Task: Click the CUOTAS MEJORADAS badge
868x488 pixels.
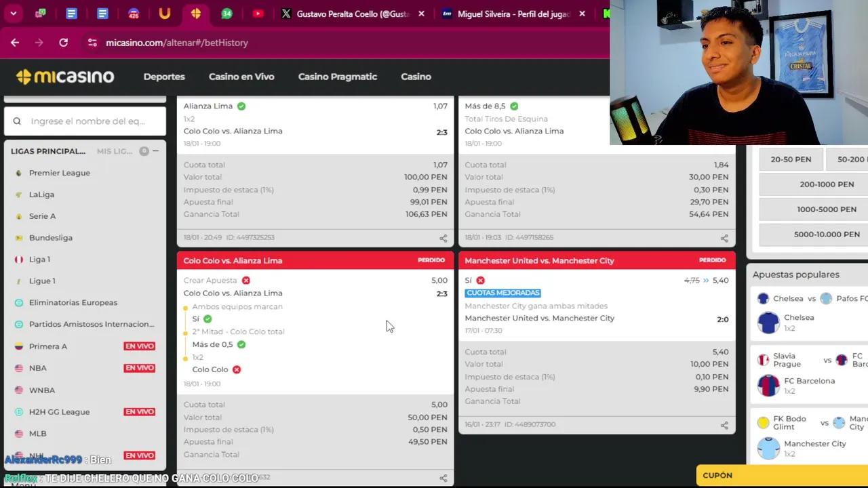Action: pos(502,293)
